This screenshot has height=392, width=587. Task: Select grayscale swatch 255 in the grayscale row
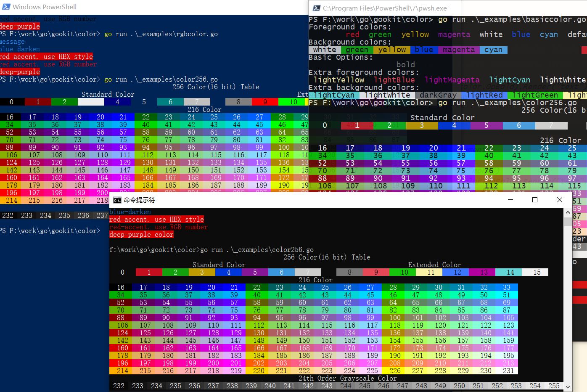(x=555, y=386)
